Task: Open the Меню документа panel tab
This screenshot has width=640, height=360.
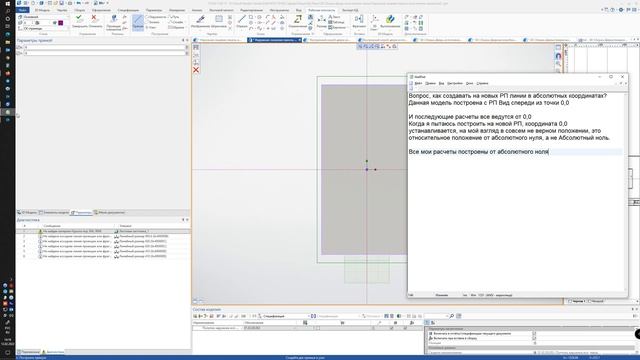Action: click(109, 213)
